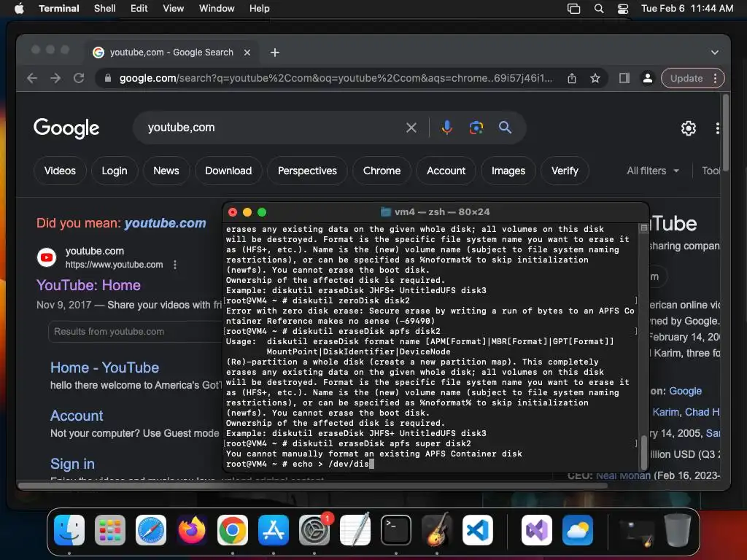Expand Chrome tab search chevron
Screen dimensions: 747x560
pyautogui.click(x=714, y=52)
